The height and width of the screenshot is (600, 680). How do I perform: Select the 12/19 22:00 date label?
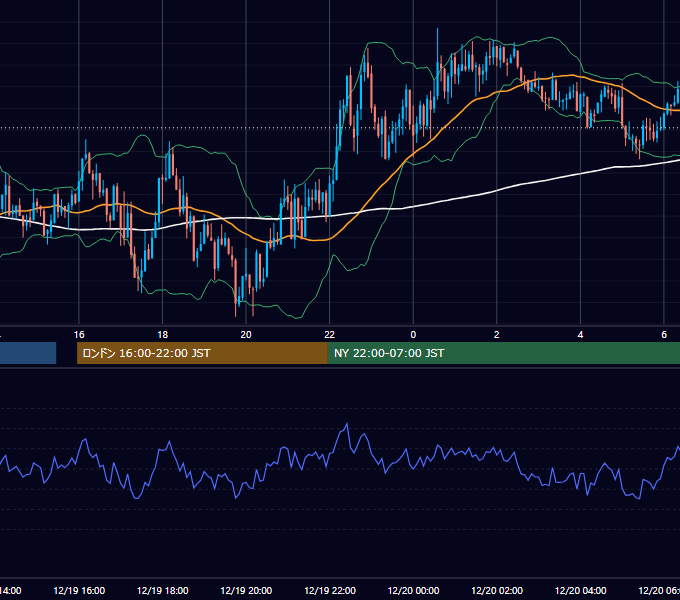(x=330, y=590)
